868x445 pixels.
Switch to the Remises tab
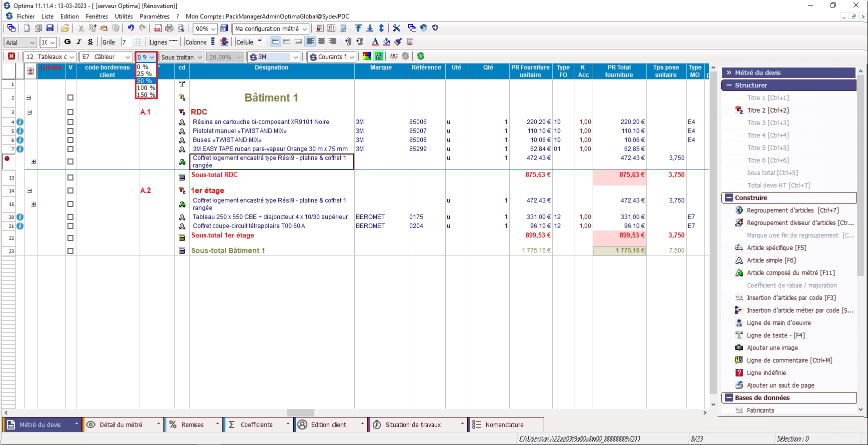tap(192, 425)
